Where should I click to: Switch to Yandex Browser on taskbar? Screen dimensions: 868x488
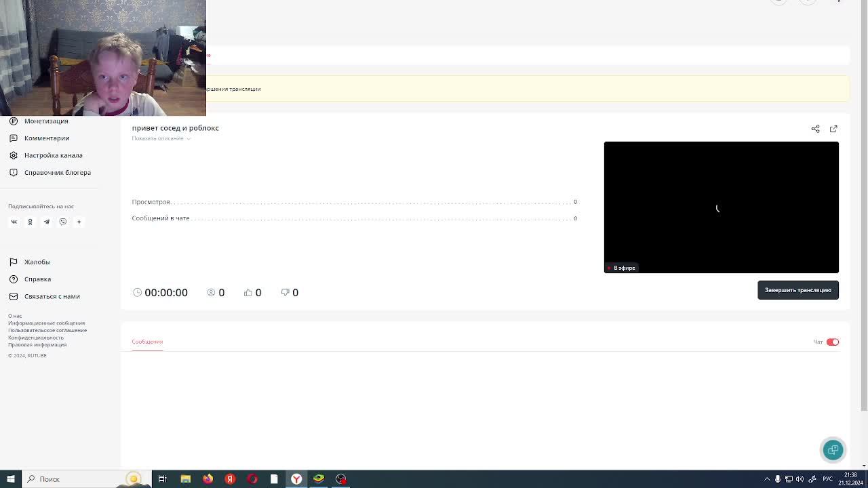point(296,479)
